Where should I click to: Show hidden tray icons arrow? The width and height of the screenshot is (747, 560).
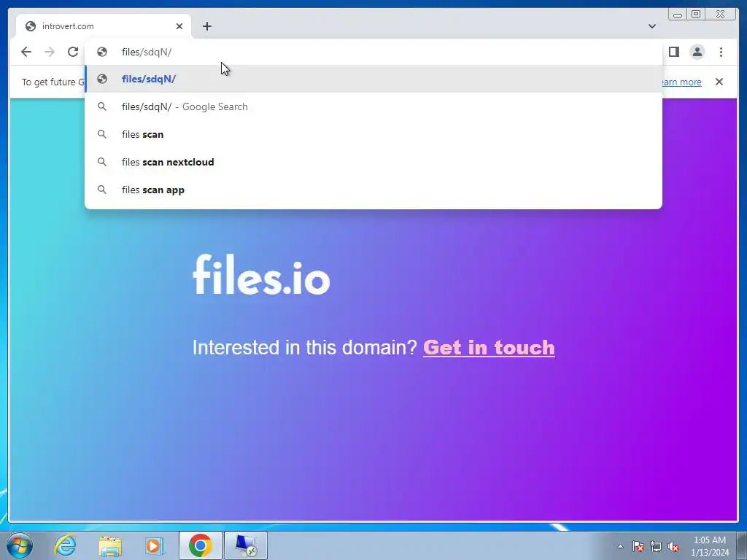(x=620, y=546)
